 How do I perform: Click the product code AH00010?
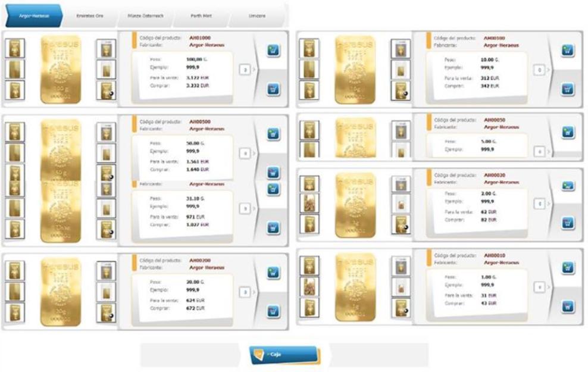[x=495, y=255]
